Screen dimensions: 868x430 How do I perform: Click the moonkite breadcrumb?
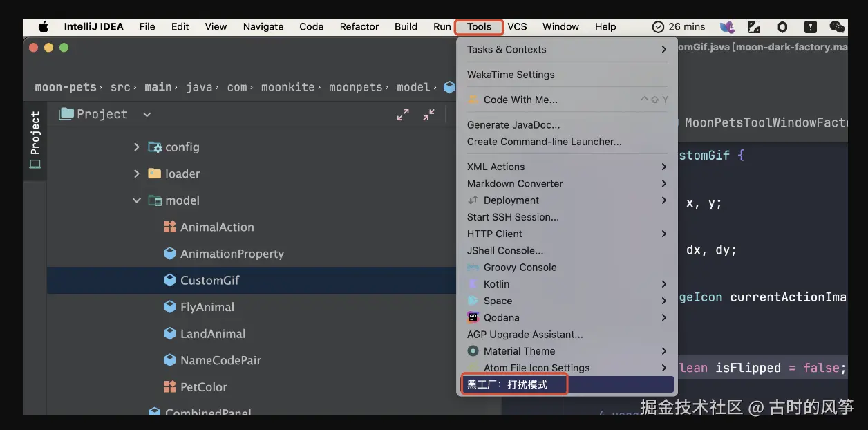(x=287, y=87)
